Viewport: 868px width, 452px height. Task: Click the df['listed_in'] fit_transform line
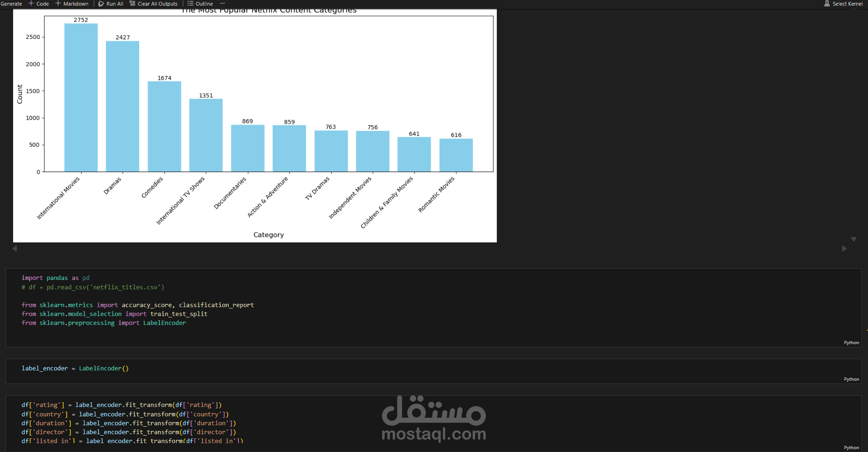point(132,441)
